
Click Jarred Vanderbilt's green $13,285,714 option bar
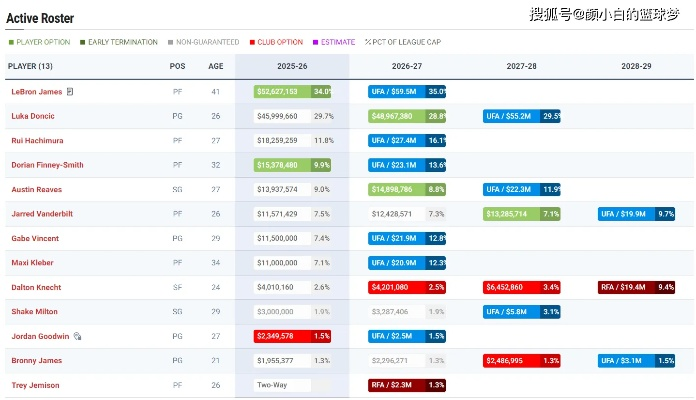[x=510, y=214]
